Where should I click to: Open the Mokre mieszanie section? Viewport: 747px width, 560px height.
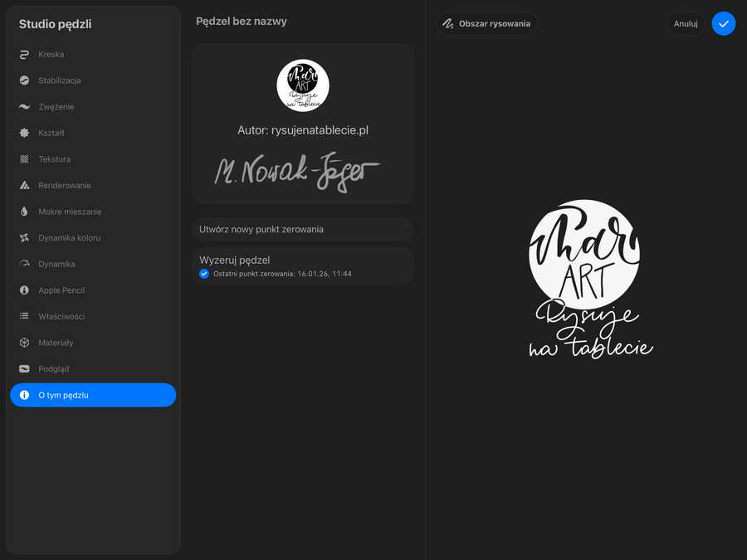tap(93, 212)
